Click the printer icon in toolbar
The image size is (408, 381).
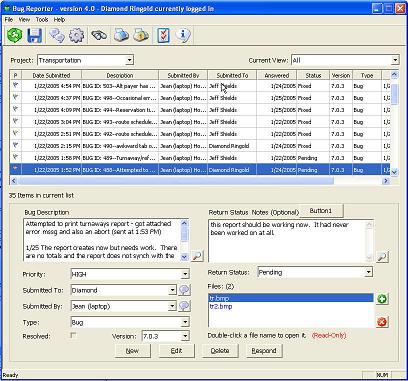121,35
